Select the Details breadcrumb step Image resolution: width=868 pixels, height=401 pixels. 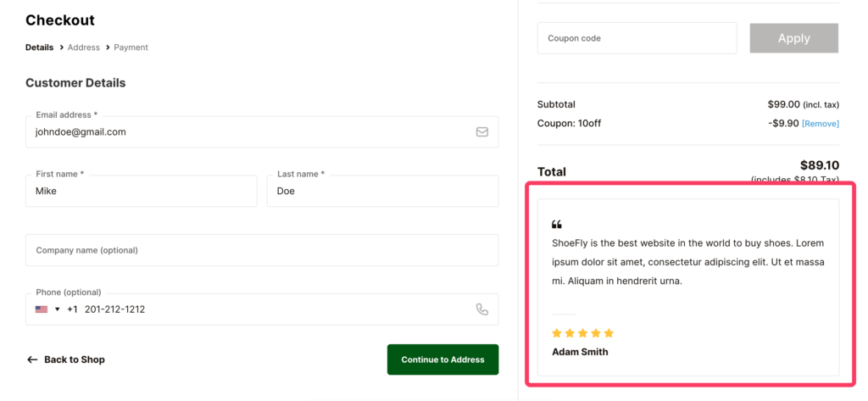point(39,47)
